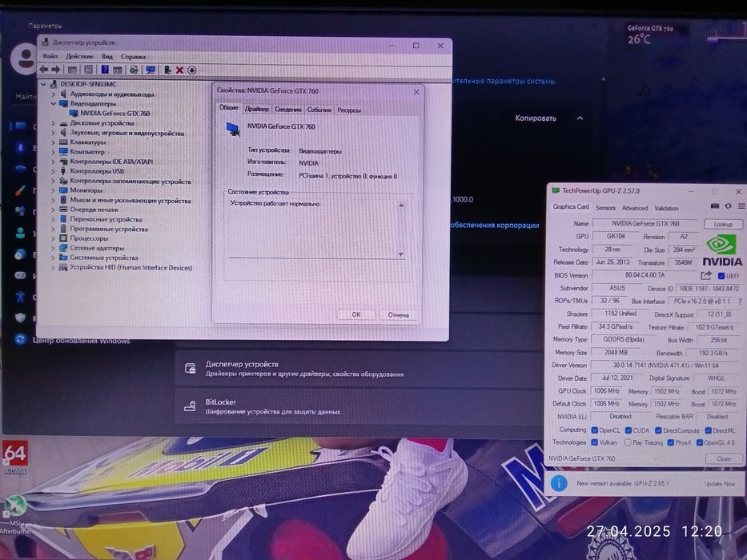Image resolution: width=747 pixels, height=560 pixels.
Task: Toggle the OpenGL 4.6 checkbox
Action: click(700, 442)
